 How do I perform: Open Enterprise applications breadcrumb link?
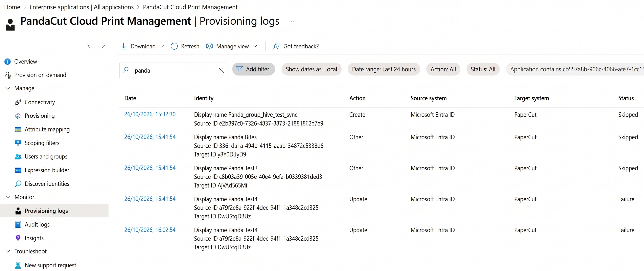(82, 7)
